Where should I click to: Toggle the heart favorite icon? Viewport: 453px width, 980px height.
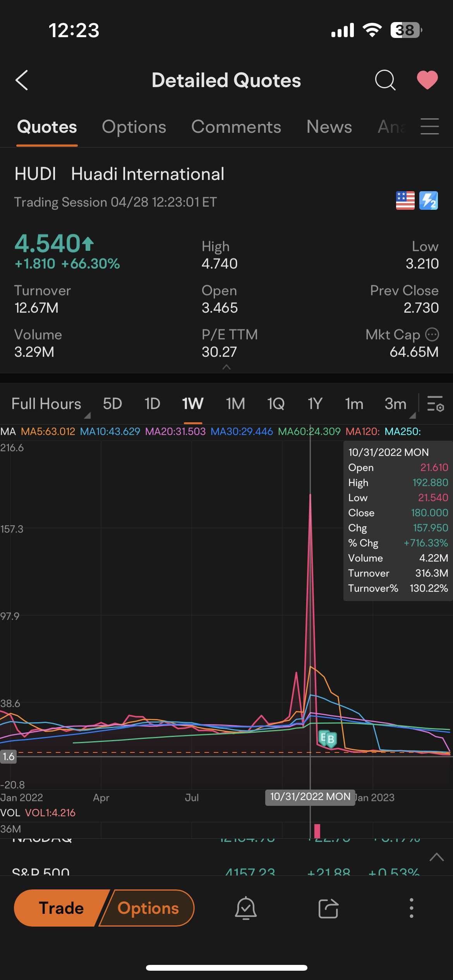427,80
